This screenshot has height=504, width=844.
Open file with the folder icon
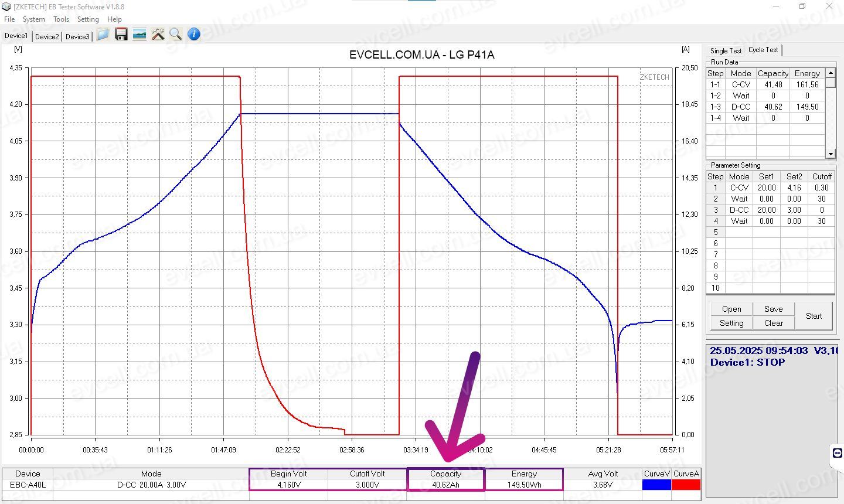pyautogui.click(x=103, y=35)
